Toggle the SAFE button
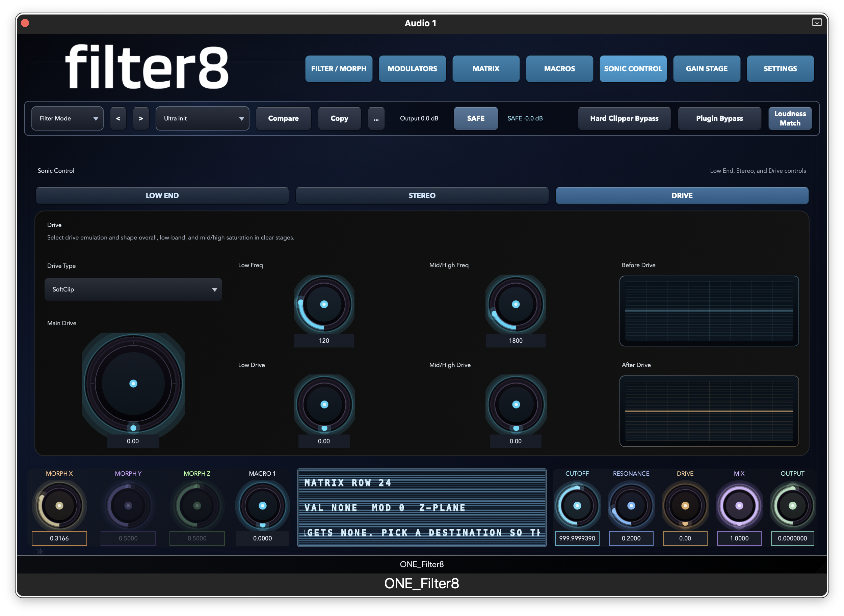 point(476,118)
